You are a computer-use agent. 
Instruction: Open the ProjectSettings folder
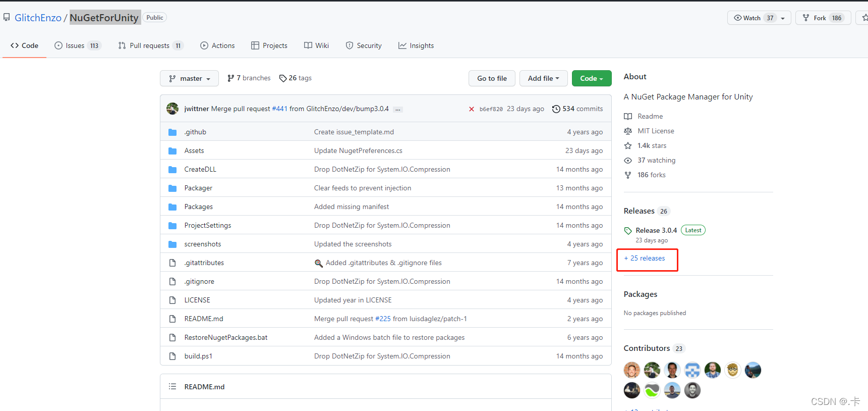tap(208, 226)
